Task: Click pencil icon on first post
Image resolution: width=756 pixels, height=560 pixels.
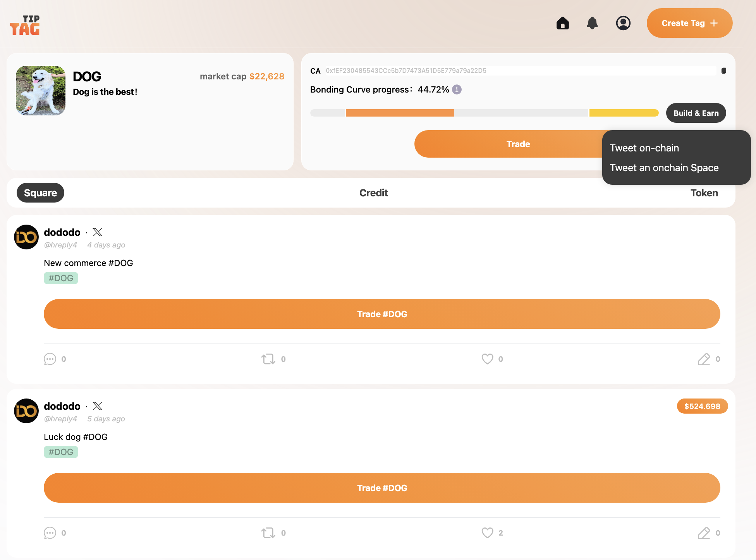Action: 704,359
